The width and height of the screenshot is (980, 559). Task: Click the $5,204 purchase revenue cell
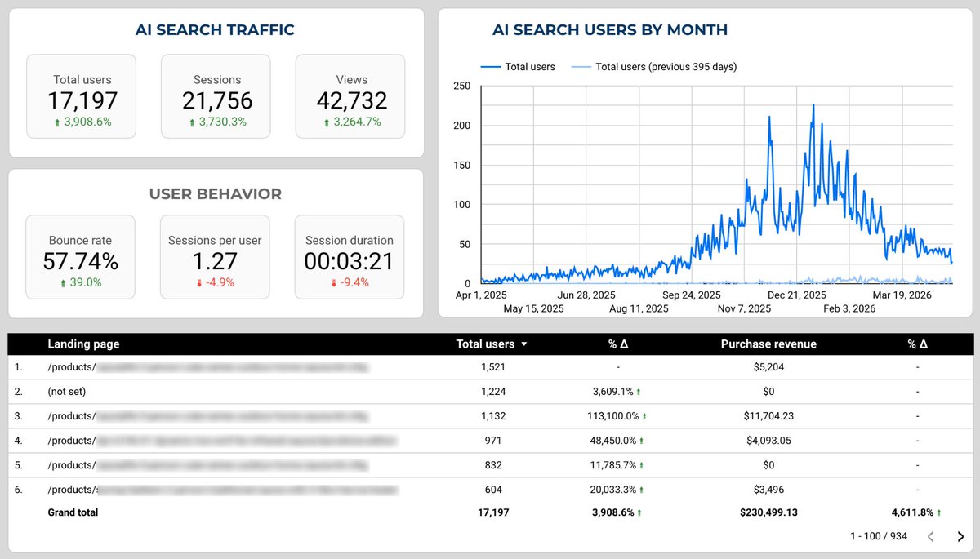768,367
